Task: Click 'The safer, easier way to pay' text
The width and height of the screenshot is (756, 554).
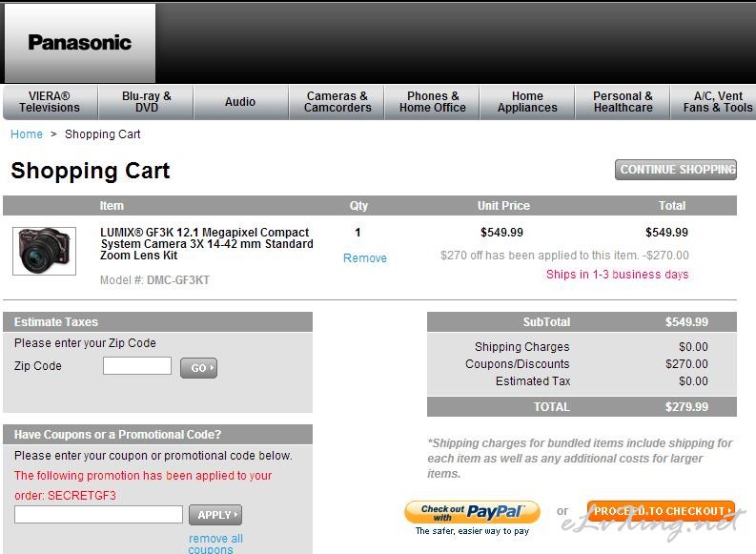Action: (472, 531)
